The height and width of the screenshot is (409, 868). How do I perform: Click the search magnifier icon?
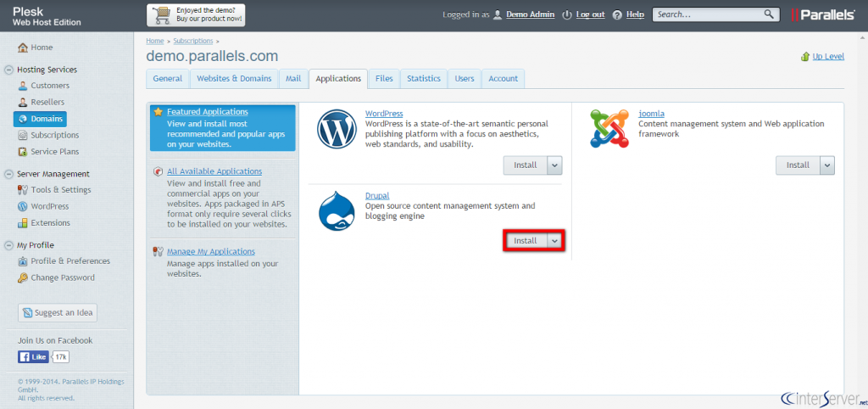click(x=769, y=14)
